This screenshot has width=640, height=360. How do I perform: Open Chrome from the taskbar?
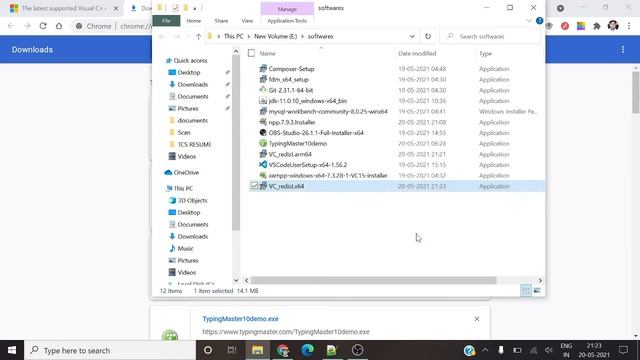tap(282, 350)
